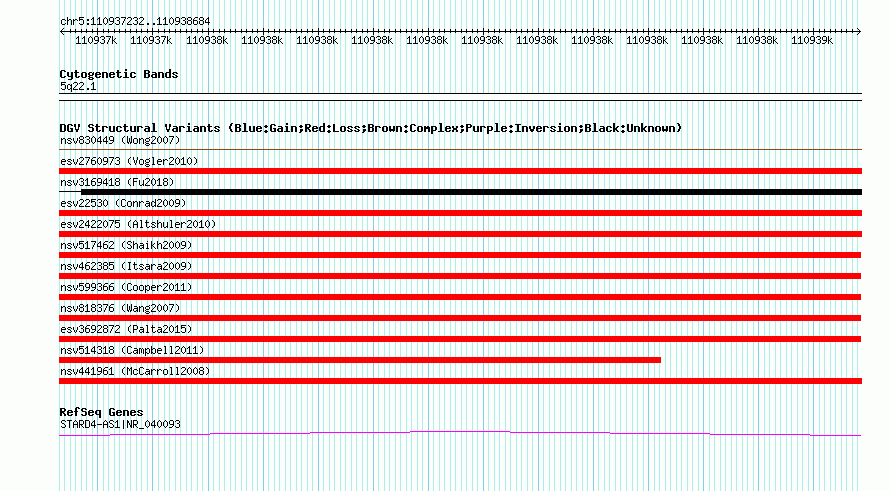Click the last ruler tick label 110939k
The height and width of the screenshot is (491, 890).
point(812,41)
